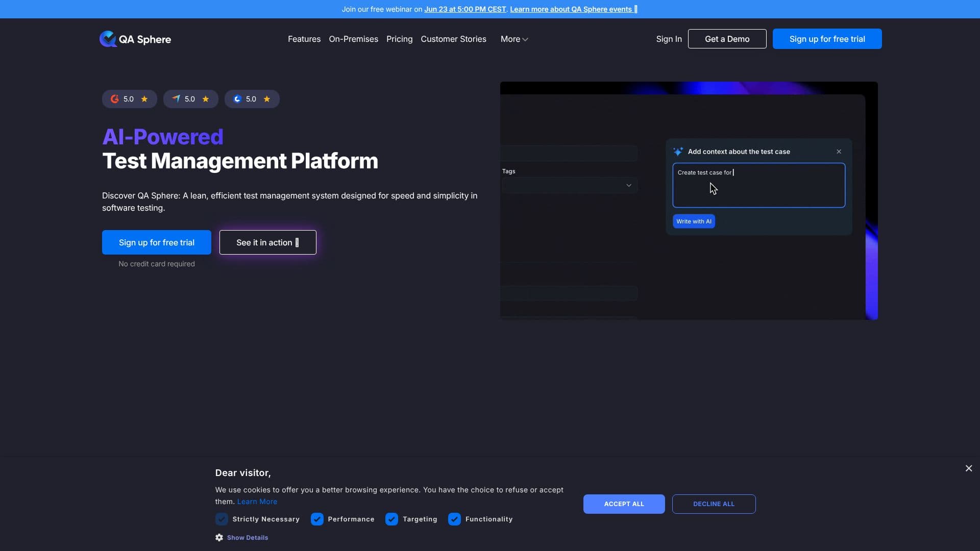Open the Pricing page
980x551 pixels.
pyautogui.click(x=399, y=39)
